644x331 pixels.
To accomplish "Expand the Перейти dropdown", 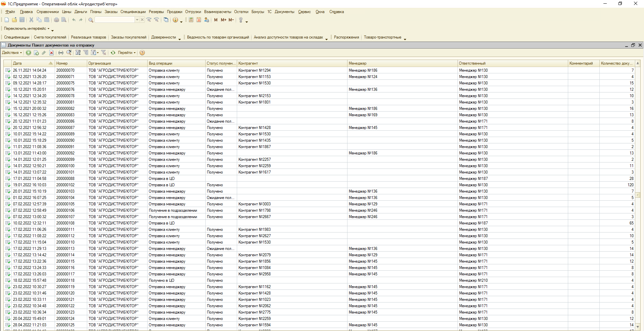I will click(x=126, y=53).
